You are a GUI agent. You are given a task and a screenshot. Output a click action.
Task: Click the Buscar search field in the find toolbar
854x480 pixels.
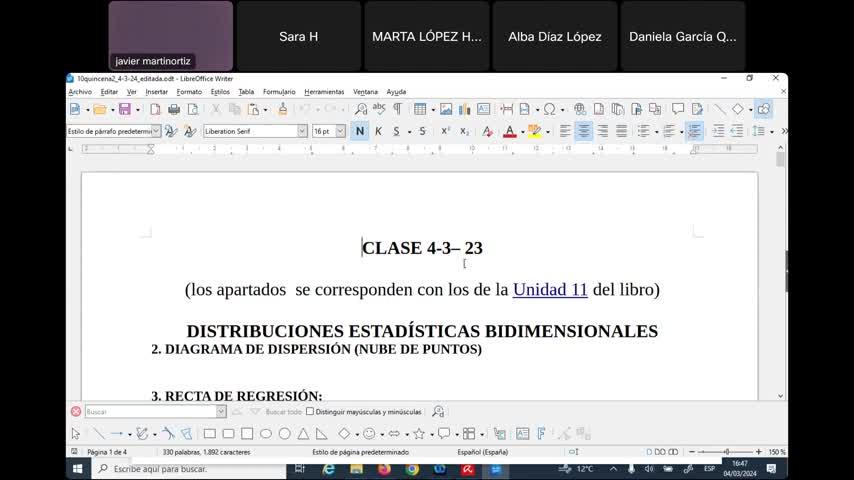pyautogui.click(x=150, y=411)
